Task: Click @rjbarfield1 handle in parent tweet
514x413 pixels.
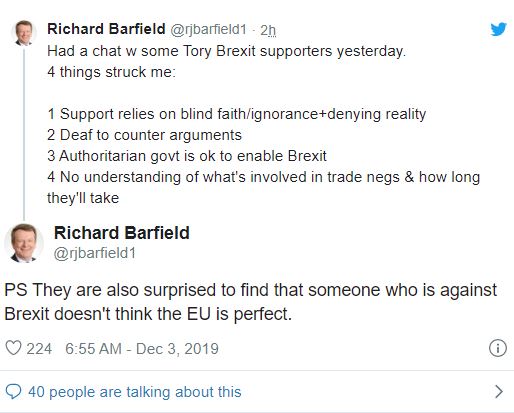Action: [x=209, y=29]
